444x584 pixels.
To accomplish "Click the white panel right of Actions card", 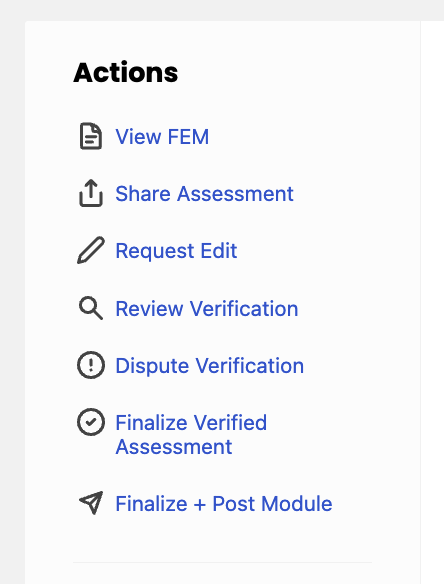I will click(433, 298).
